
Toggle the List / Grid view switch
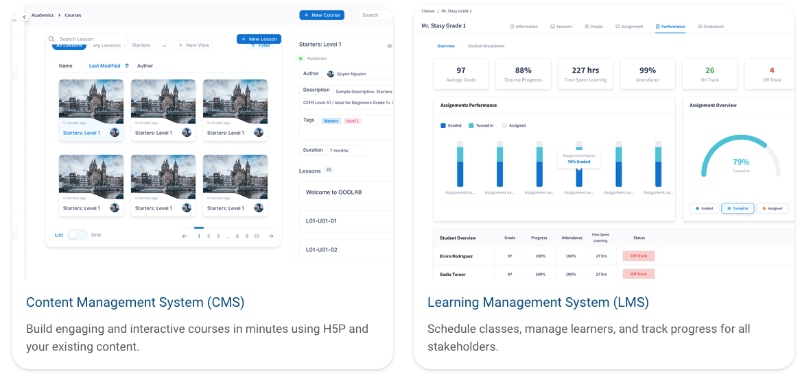pyautogui.click(x=78, y=235)
